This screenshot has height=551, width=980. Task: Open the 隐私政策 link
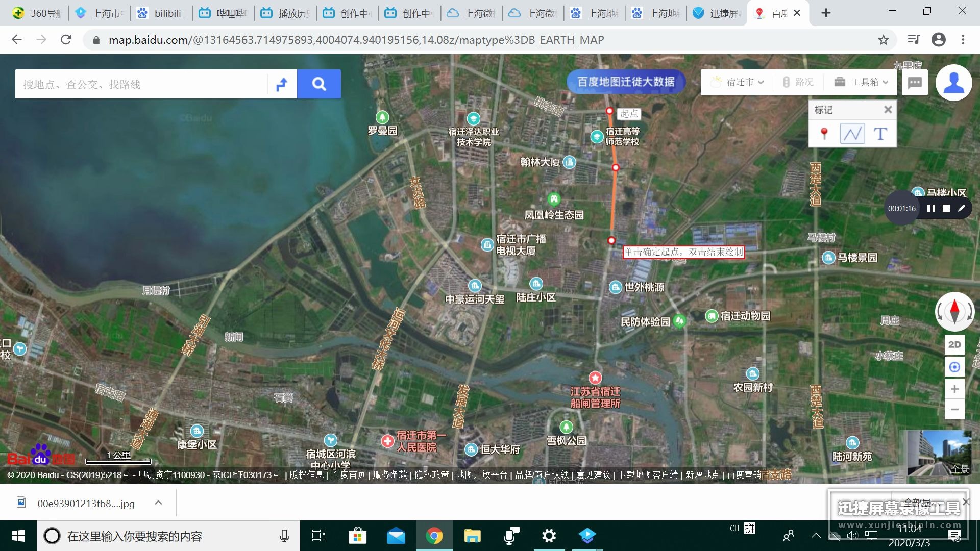[432, 475]
